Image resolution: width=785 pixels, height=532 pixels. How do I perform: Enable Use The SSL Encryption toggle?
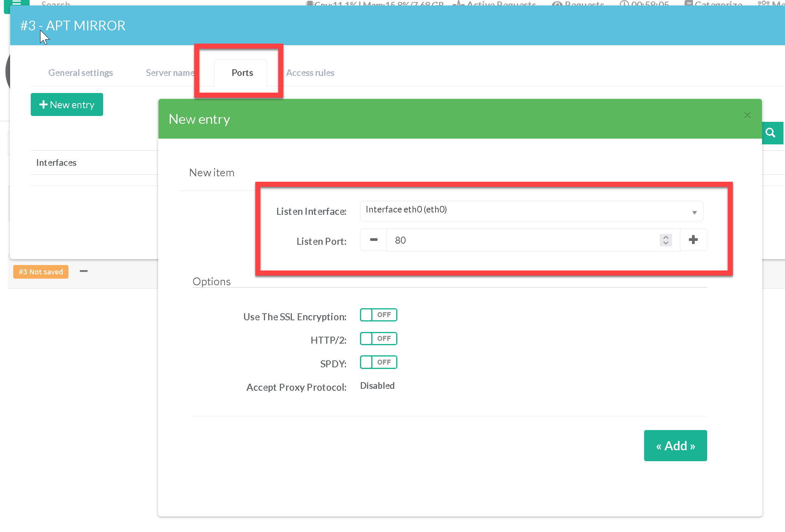click(x=378, y=315)
